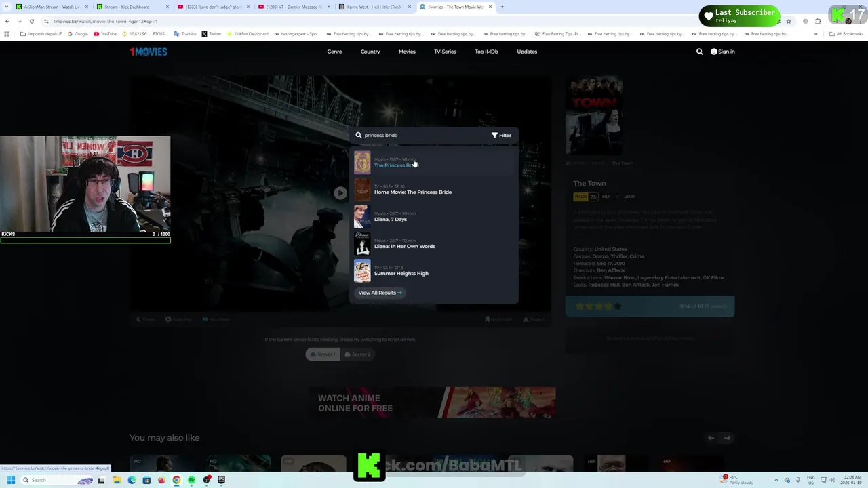Click the Bookmark button under the player
Viewport: 868px width, 488px height.
tap(498, 319)
